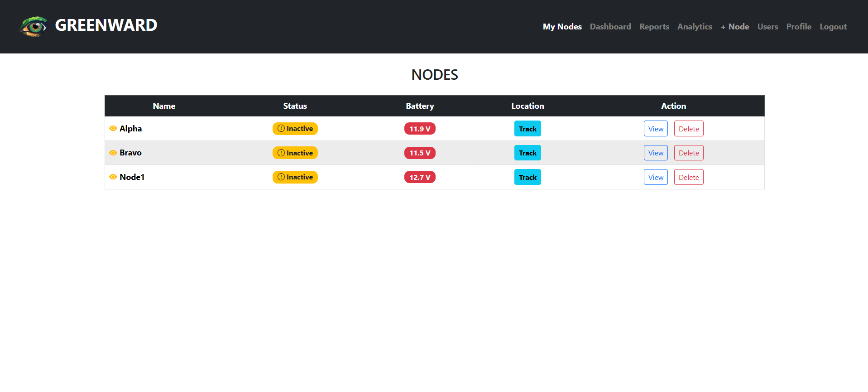Click the warning icon in Node1's Inactive badge
The height and width of the screenshot is (392, 868).
point(281,177)
